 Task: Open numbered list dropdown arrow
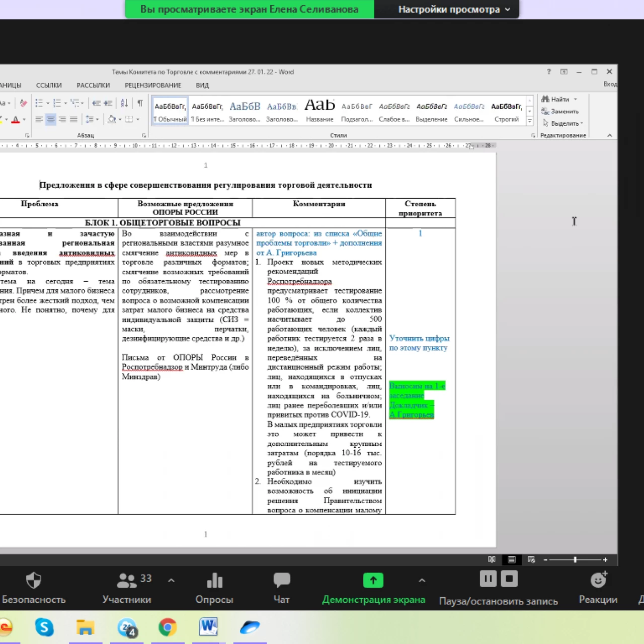click(65, 103)
